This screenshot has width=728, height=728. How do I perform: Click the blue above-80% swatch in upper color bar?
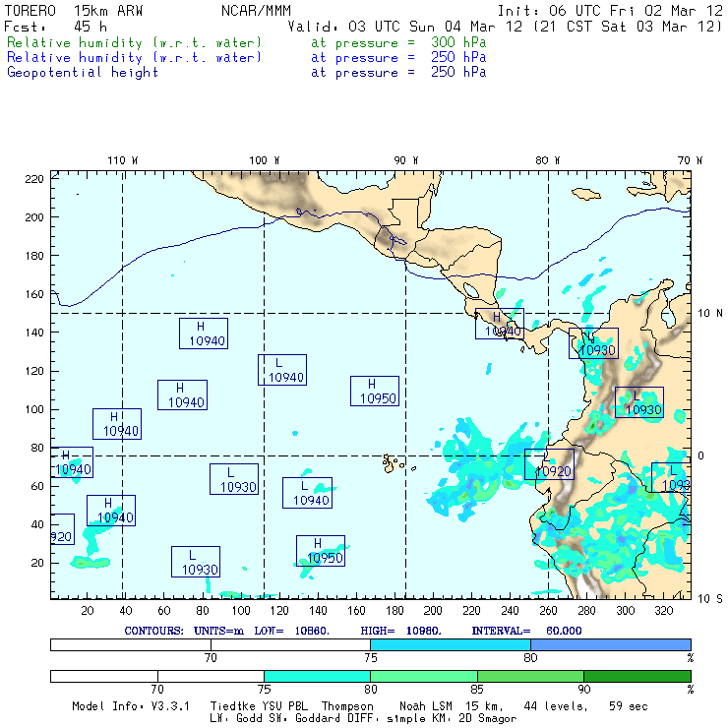coord(611,645)
